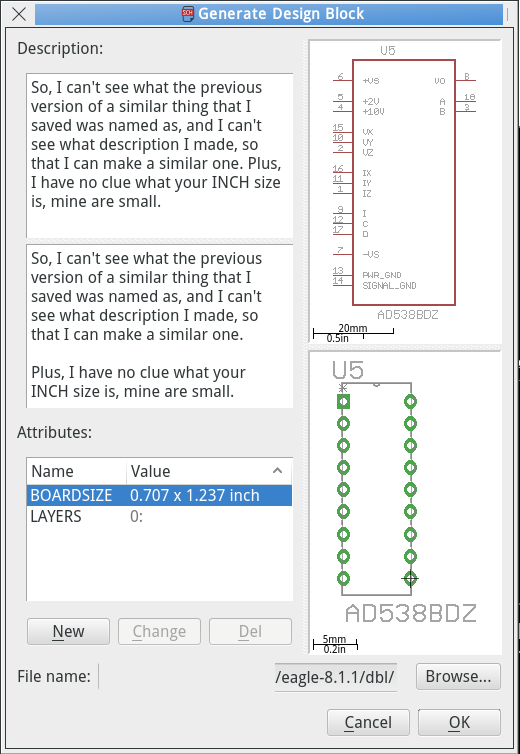
Task: Cancel the design block dialog
Action: [368, 722]
